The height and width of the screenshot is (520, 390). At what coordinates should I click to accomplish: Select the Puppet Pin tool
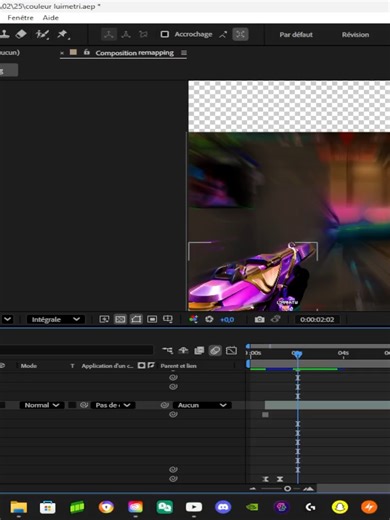tap(63, 34)
